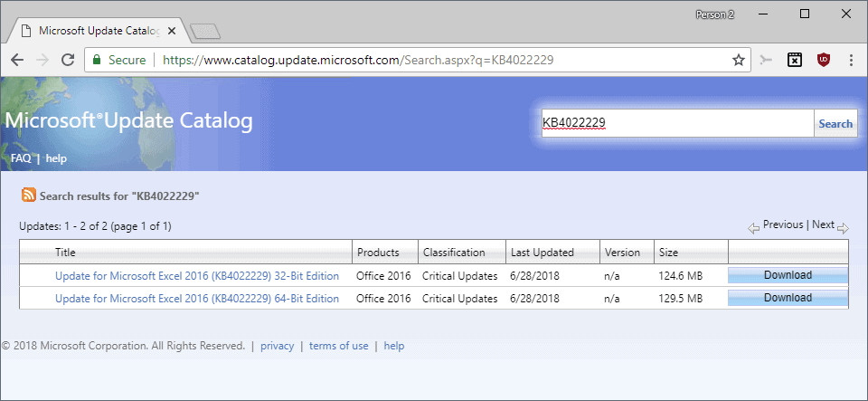Reload the page with the refresh icon
The height and width of the screenshot is (401, 868).
68,60
